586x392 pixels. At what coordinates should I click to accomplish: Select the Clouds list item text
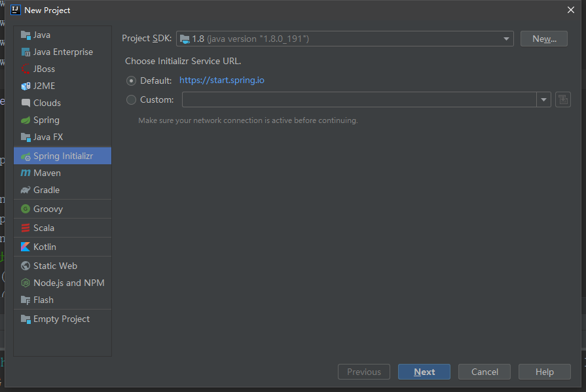(x=47, y=103)
